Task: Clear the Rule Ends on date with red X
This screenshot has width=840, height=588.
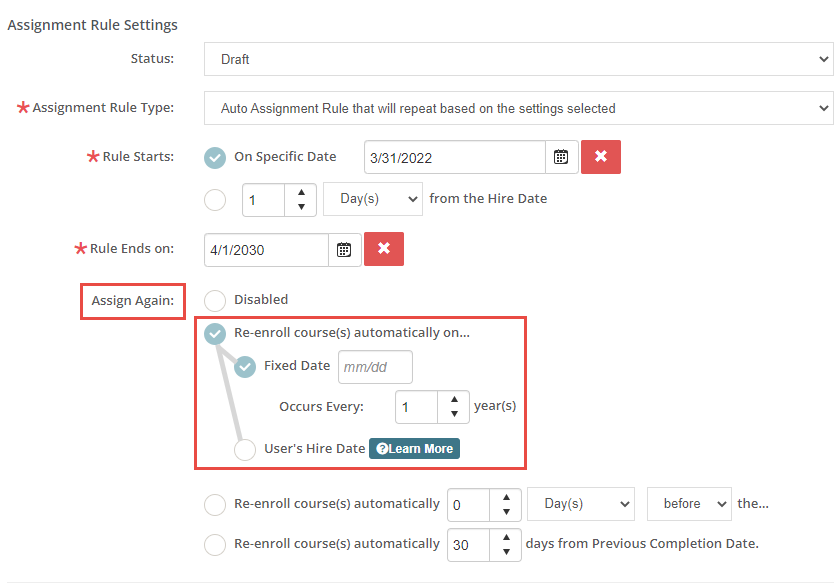Action: tap(384, 249)
